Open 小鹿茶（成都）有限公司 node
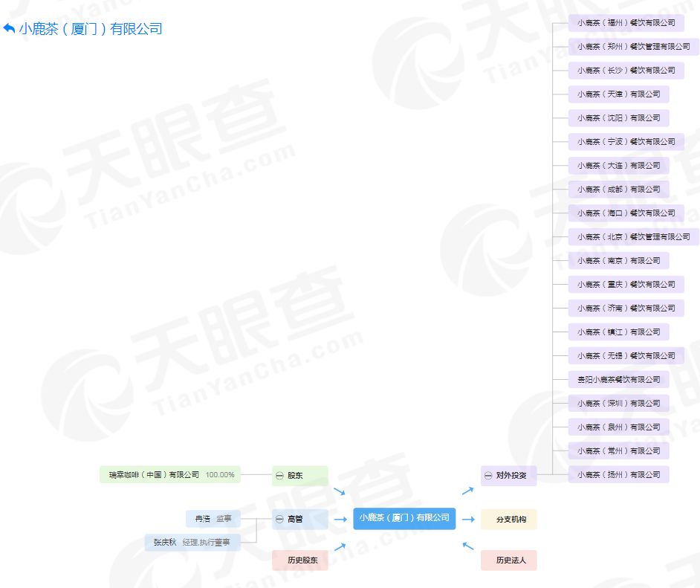Viewport: 700px width, 588px height. [x=619, y=190]
